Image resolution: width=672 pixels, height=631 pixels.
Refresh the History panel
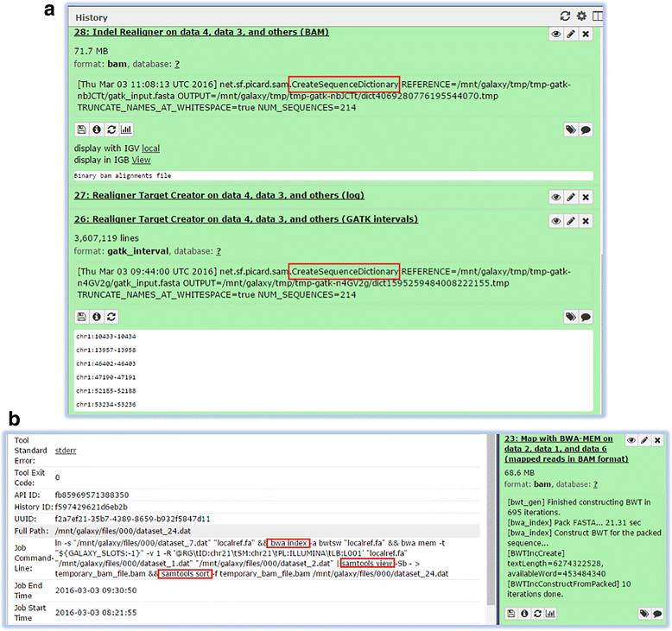point(565,16)
